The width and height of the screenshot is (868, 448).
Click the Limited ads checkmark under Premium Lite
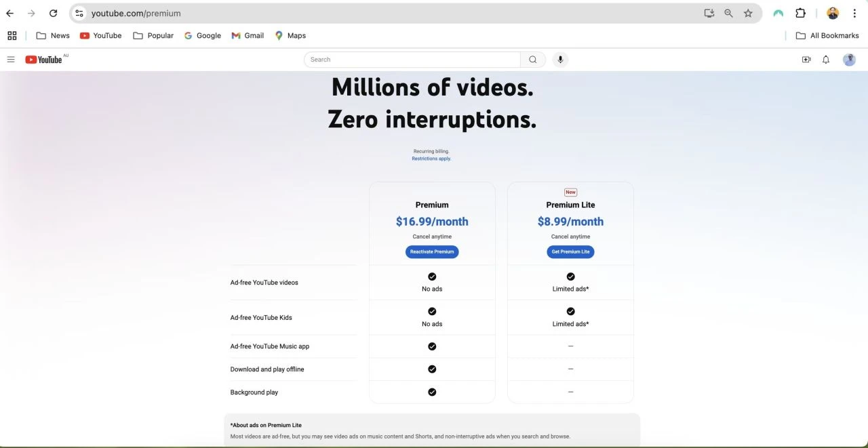pyautogui.click(x=570, y=277)
